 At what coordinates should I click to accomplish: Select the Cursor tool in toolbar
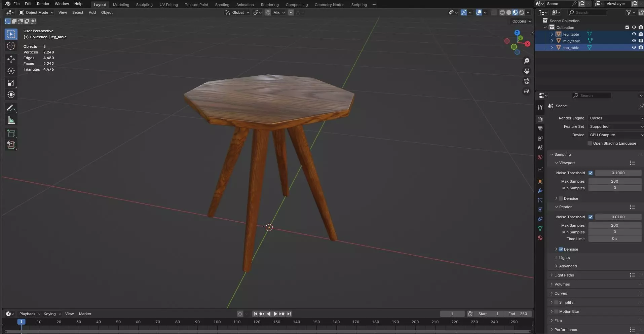pos(11,46)
